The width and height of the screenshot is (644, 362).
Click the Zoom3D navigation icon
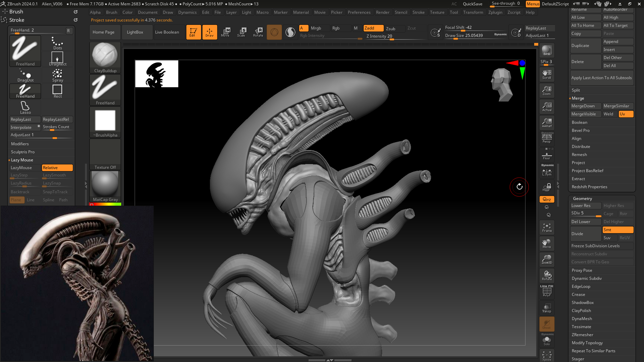coord(547,259)
